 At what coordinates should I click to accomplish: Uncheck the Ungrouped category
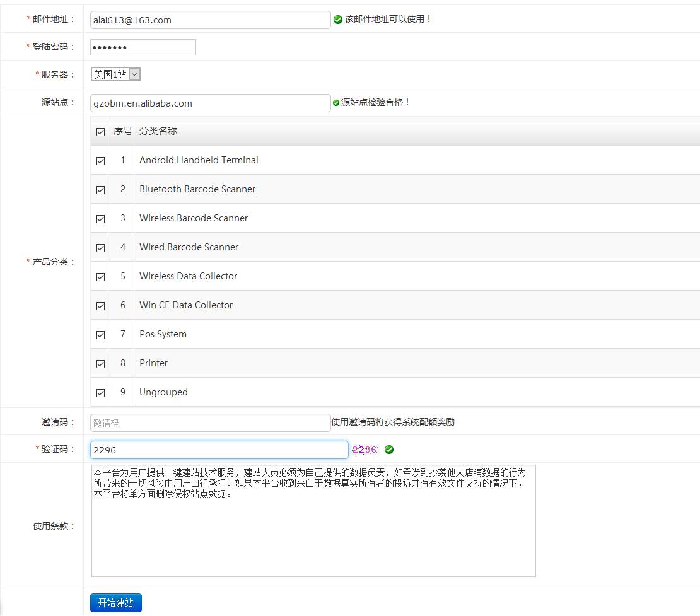100,392
